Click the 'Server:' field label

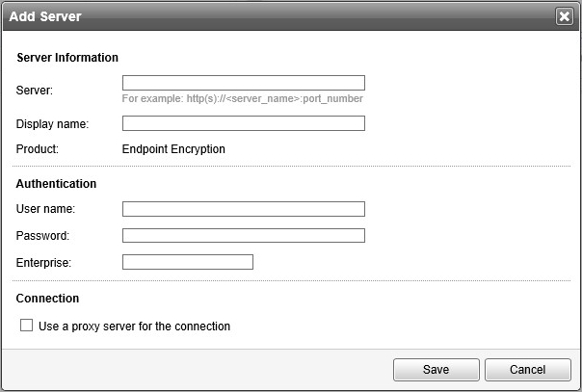[x=35, y=91]
